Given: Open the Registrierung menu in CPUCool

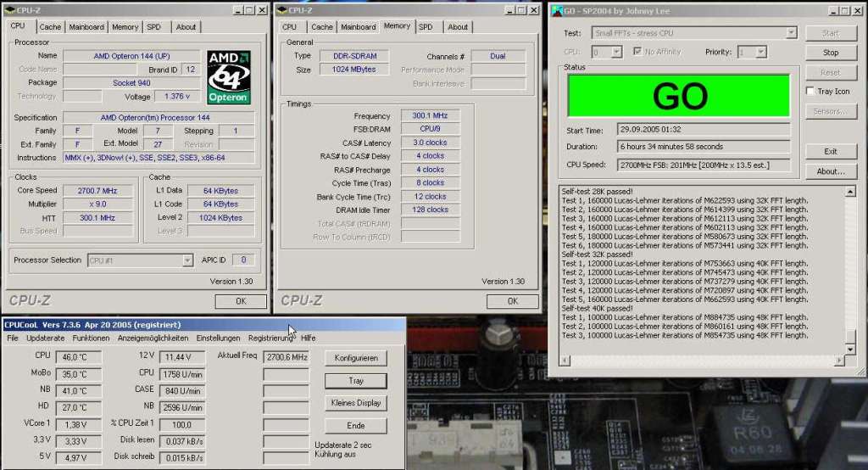Looking at the screenshot, I should tap(270, 339).
